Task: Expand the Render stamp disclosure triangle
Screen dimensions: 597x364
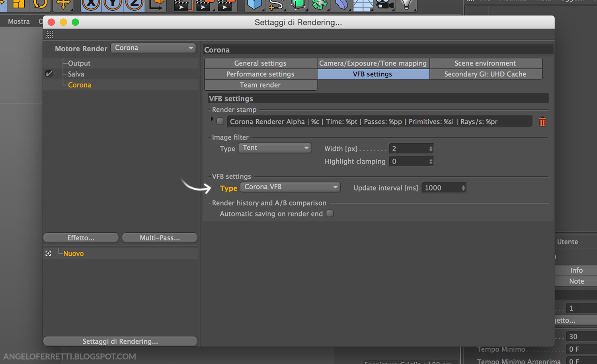Action: click(212, 119)
